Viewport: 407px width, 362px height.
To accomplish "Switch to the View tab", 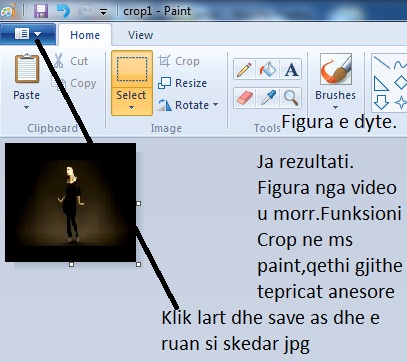I will 140,35.
